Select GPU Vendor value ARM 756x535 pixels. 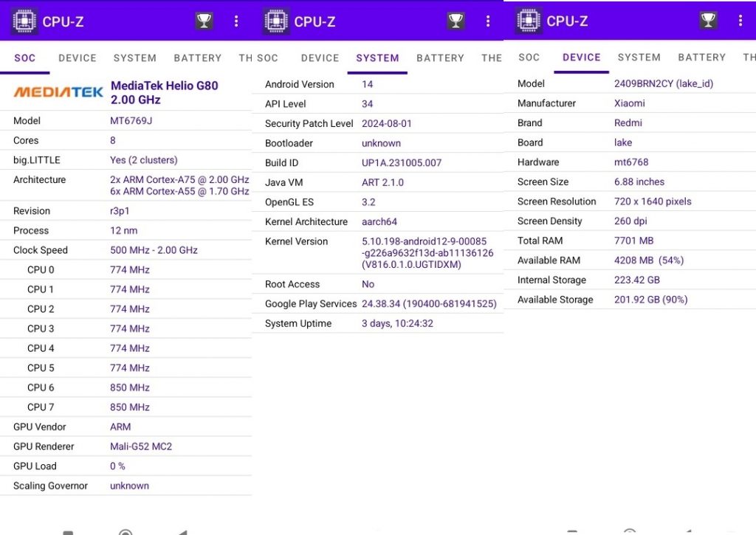pyautogui.click(x=120, y=427)
